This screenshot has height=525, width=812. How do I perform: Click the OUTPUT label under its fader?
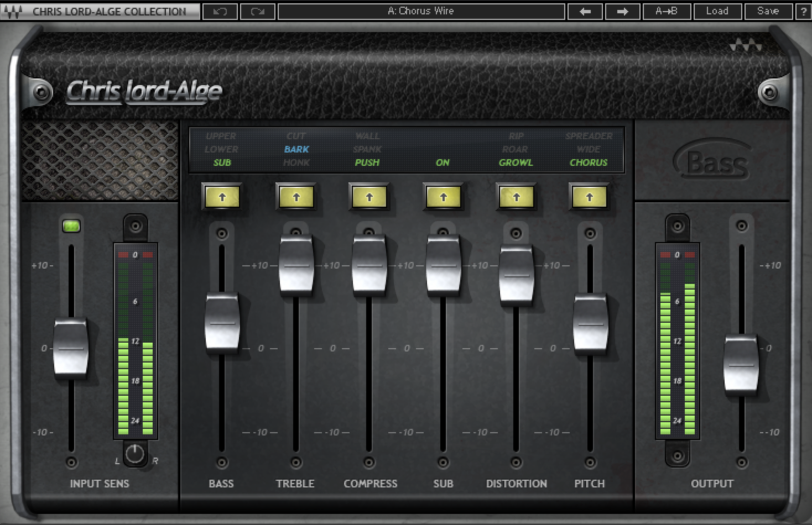[712, 484]
